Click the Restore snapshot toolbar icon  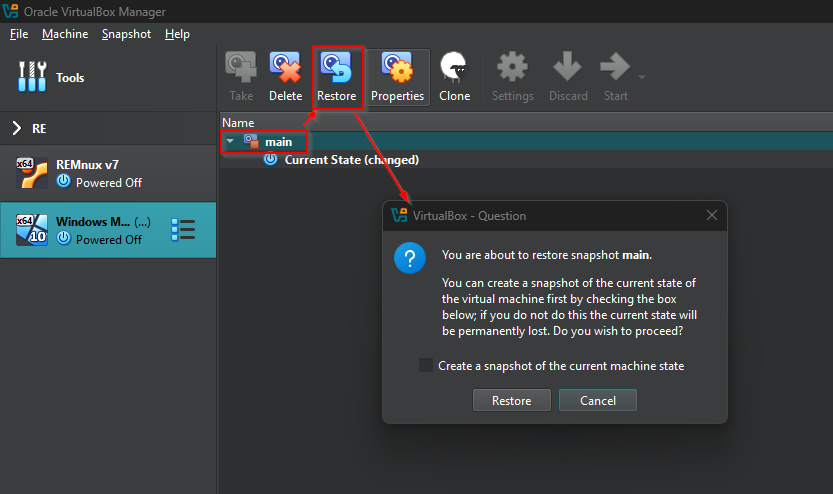tap(336, 67)
